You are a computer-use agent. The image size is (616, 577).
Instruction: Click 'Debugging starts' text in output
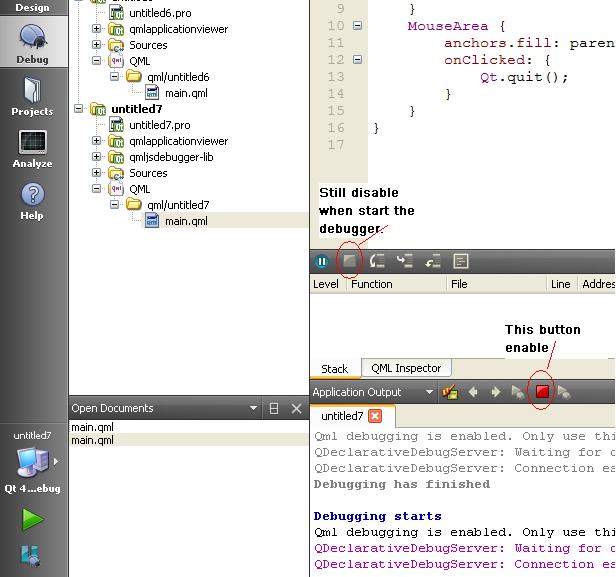click(377, 516)
